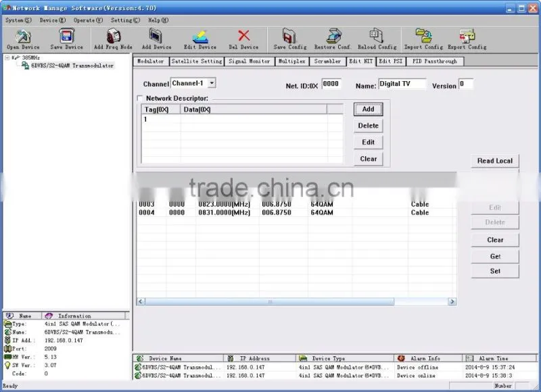
Task: Open the Operate menu
Action: (x=88, y=20)
